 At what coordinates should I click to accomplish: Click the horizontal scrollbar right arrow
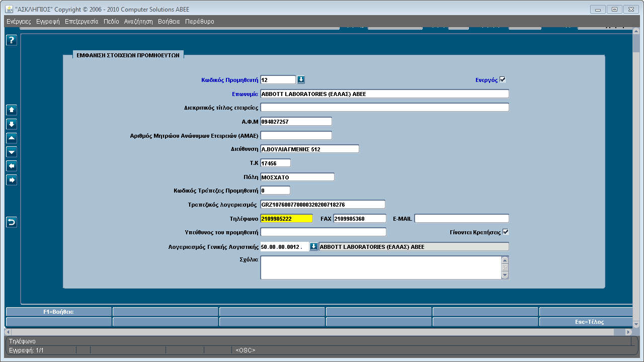tap(628, 332)
